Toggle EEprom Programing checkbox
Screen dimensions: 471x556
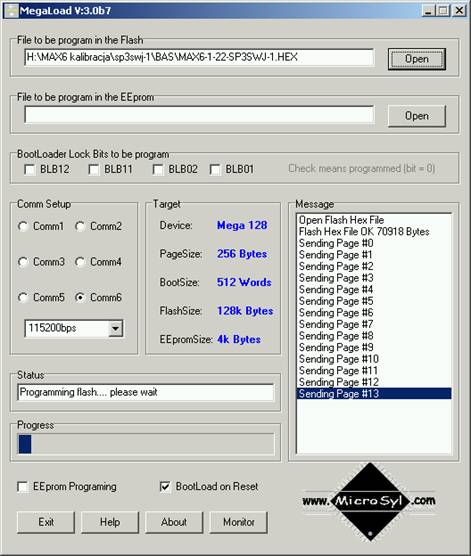pyautogui.click(x=23, y=486)
